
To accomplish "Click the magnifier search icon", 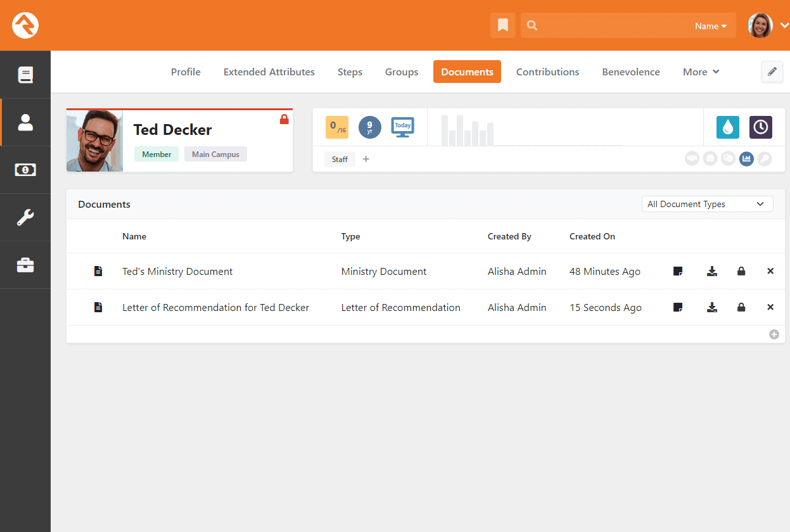I will 532,25.
